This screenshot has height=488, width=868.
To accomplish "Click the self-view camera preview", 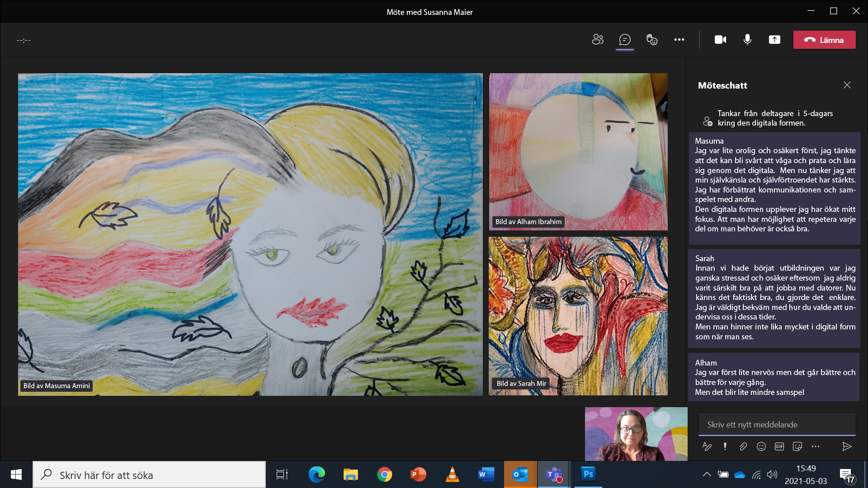I will coord(636,434).
